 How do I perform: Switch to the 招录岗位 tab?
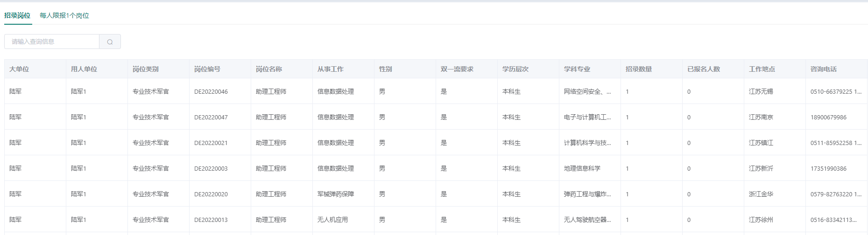coord(17,15)
